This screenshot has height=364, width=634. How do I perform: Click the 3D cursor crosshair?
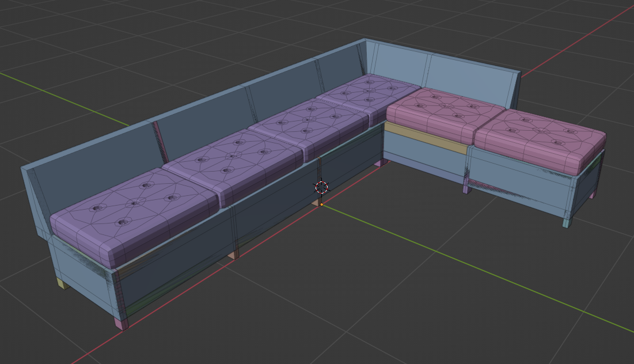click(x=321, y=187)
